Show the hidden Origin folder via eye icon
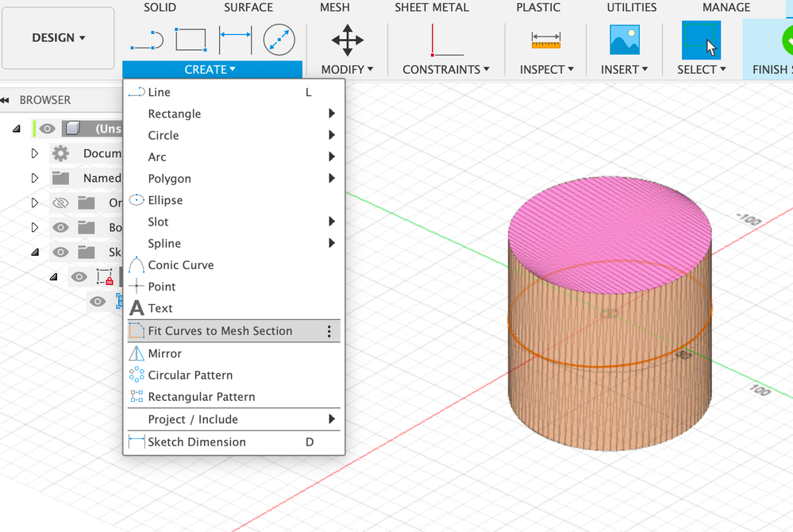This screenshot has height=532, width=793. (60, 202)
